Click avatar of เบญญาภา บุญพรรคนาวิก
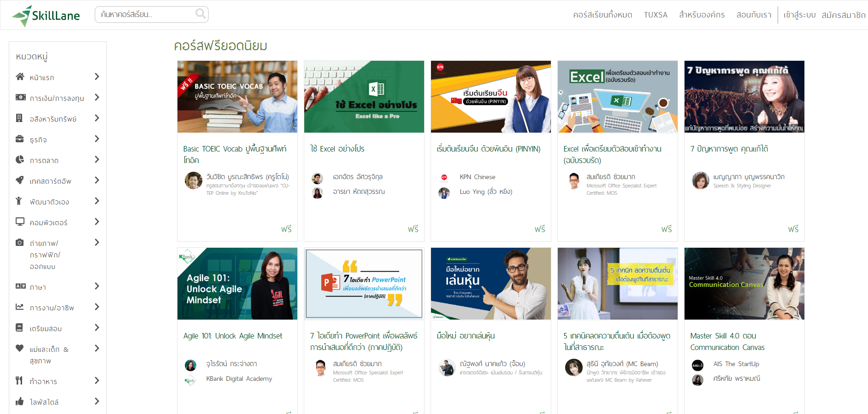868x414 pixels. (x=701, y=181)
